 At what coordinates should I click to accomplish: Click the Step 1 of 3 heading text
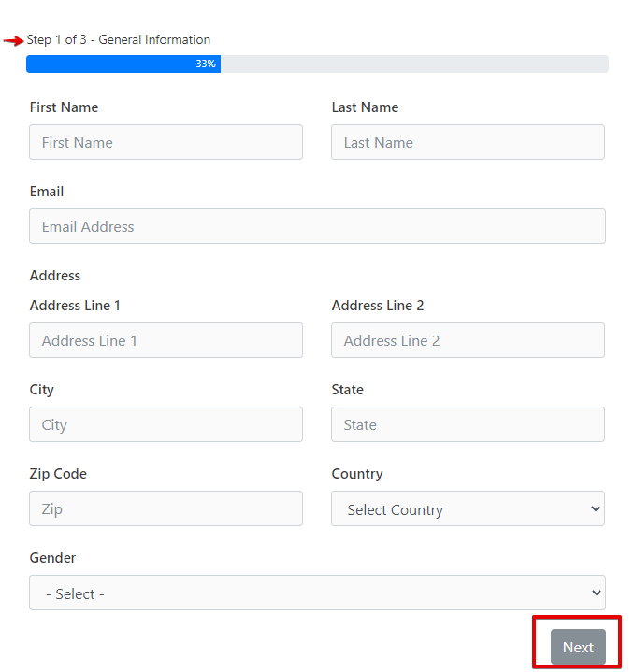[x=119, y=40]
